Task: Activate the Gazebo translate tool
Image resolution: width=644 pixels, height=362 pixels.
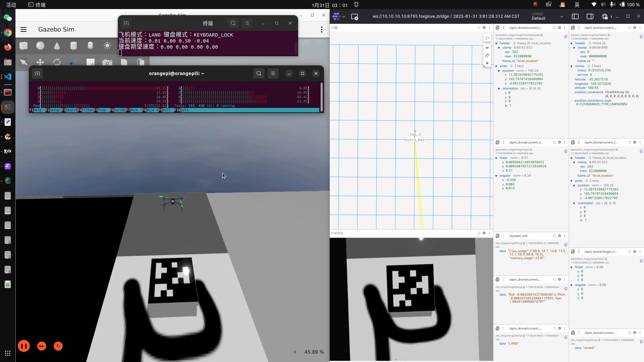Action: click(x=40, y=62)
